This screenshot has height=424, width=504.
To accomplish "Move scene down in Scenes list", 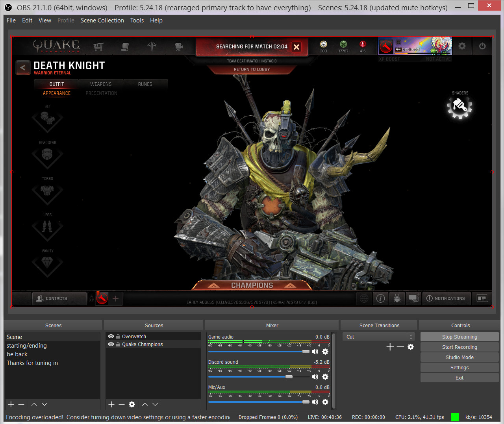I will click(x=44, y=404).
